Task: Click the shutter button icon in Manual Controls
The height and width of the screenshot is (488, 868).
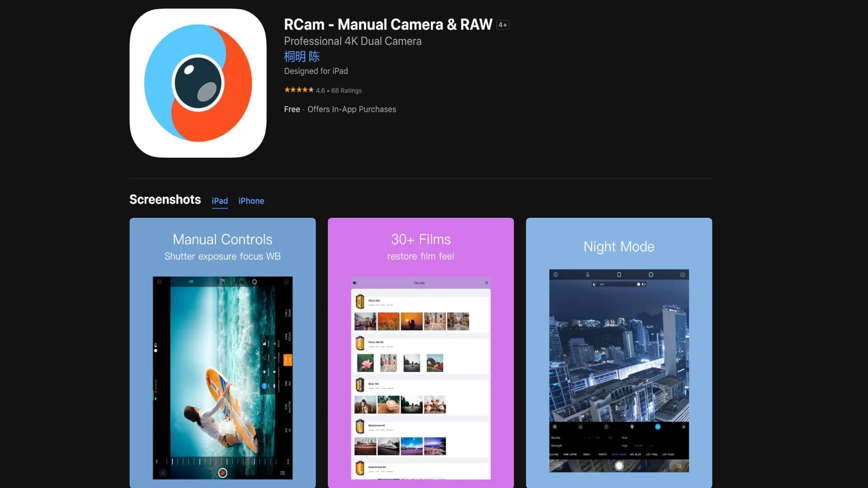Action: coord(222,472)
